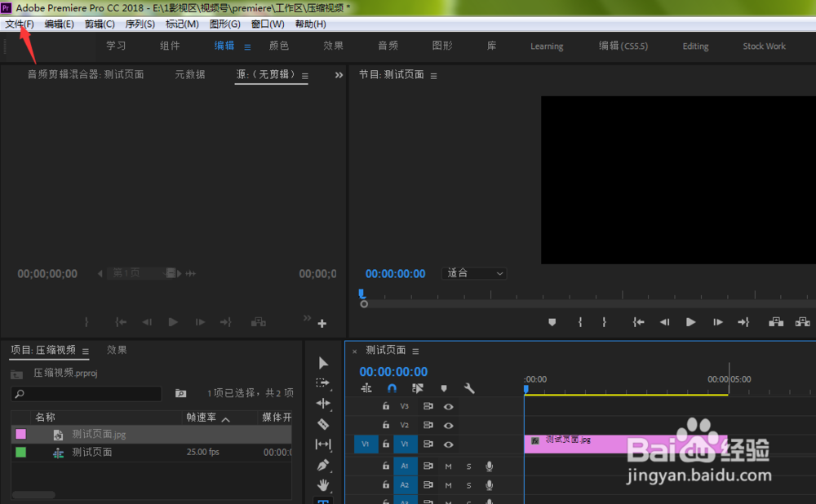Open the 编辑 workspace options menu
The width and height of the screenshot is (816, 504).
(x=248, y=46)
